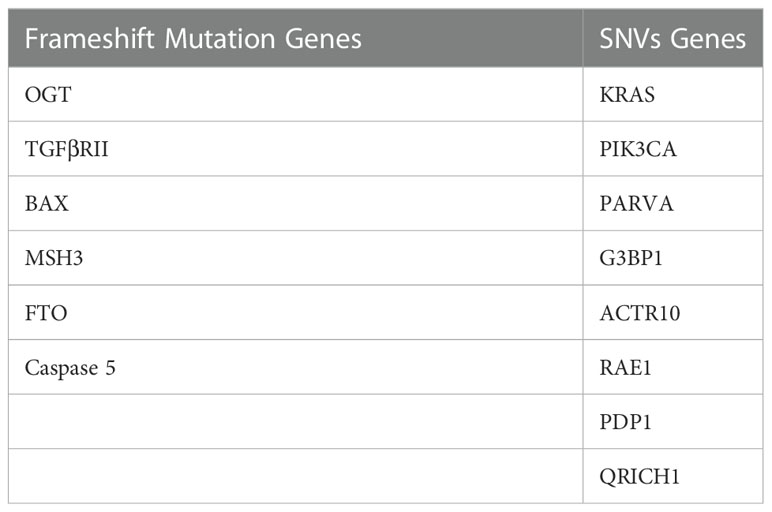Click the PARVA gene entry
The image size is (772, 512).
coord(636,203)
